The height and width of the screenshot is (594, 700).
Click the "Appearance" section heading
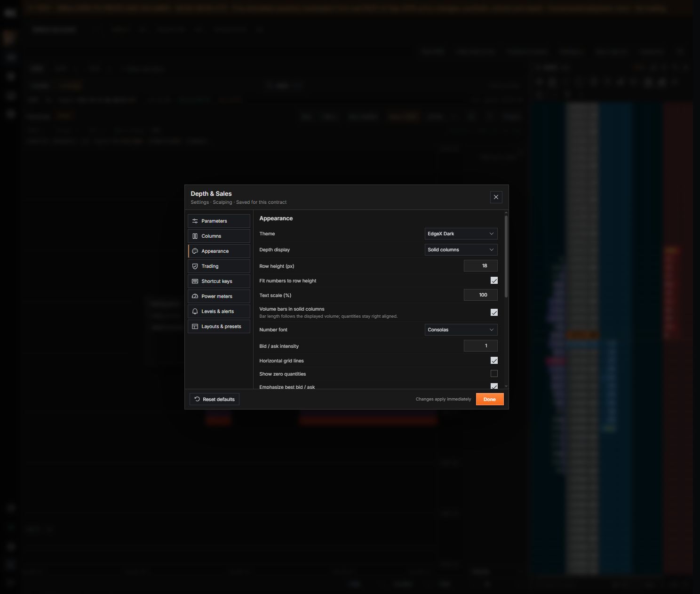tap(276, 218)
